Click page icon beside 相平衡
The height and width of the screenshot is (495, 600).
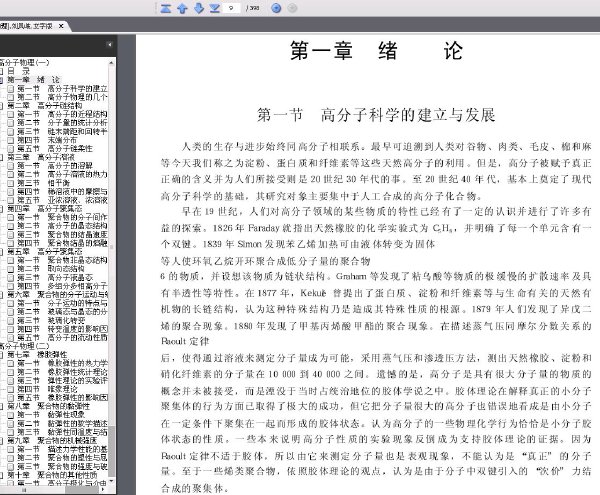[x=11, y=183]
